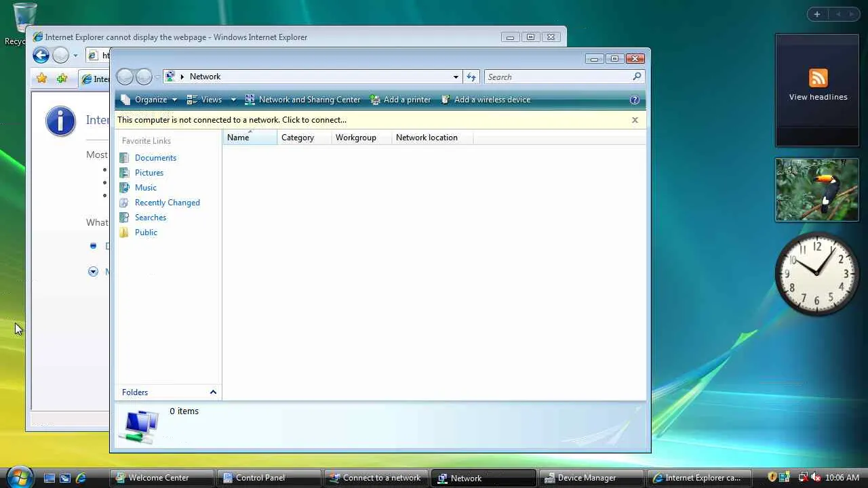Click the Public folder icon in Favorite Links

pyautogui.click(x=124, y=232)
